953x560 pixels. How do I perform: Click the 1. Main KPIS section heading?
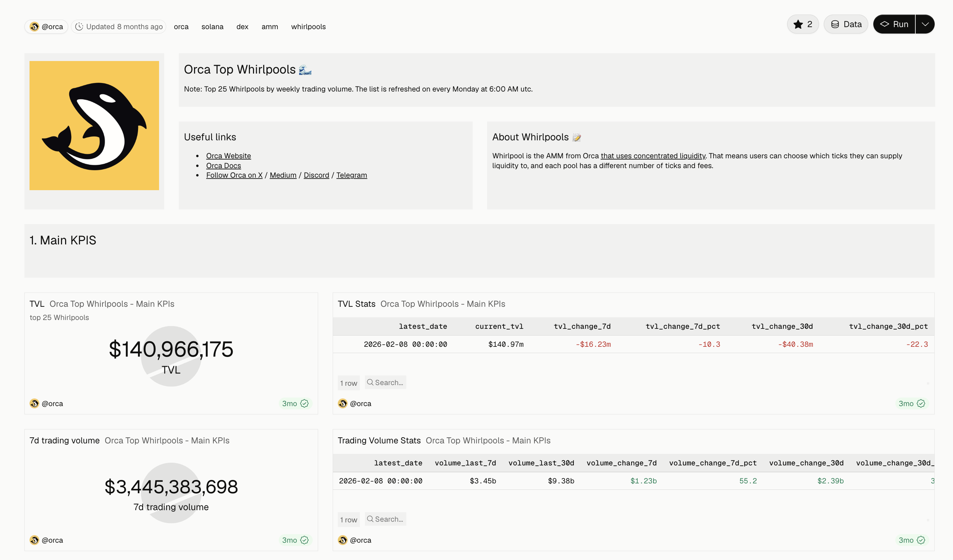pyautogui.click(x=63, y=240)
